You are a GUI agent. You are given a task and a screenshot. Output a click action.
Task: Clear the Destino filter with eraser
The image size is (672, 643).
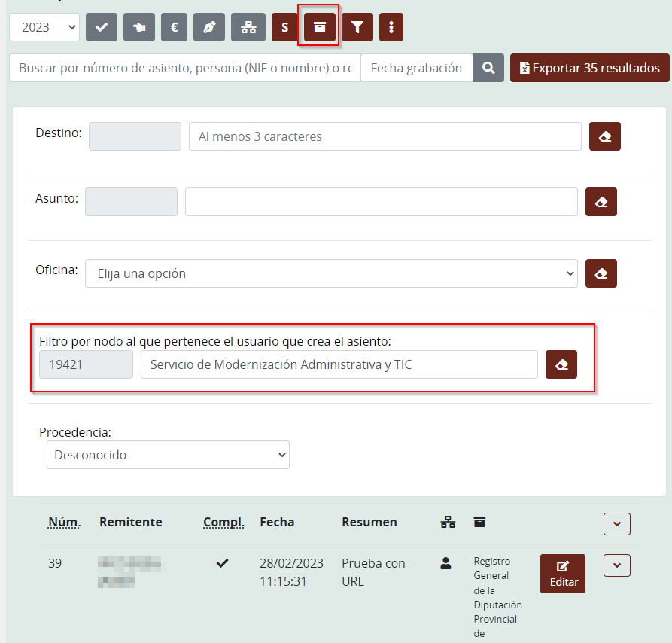604,136
